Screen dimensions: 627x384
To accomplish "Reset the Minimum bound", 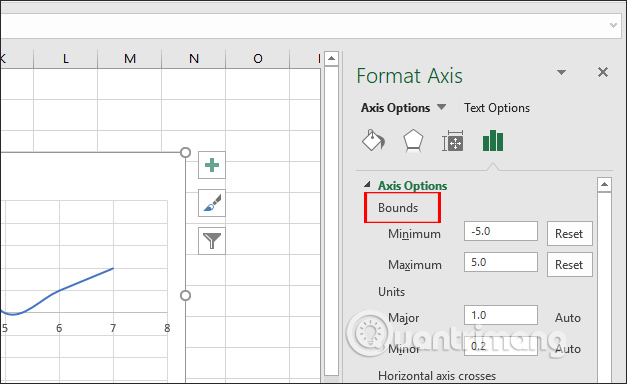I will [569, 234].
